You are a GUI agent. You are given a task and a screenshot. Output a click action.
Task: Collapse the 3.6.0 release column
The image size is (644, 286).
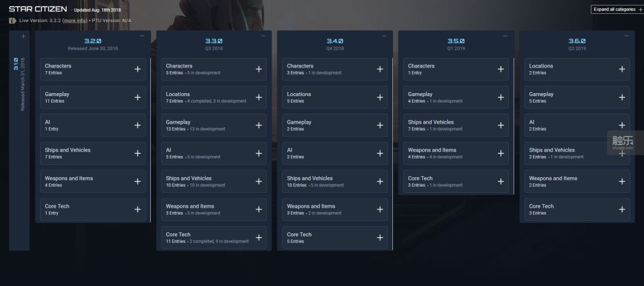[626, 36]
